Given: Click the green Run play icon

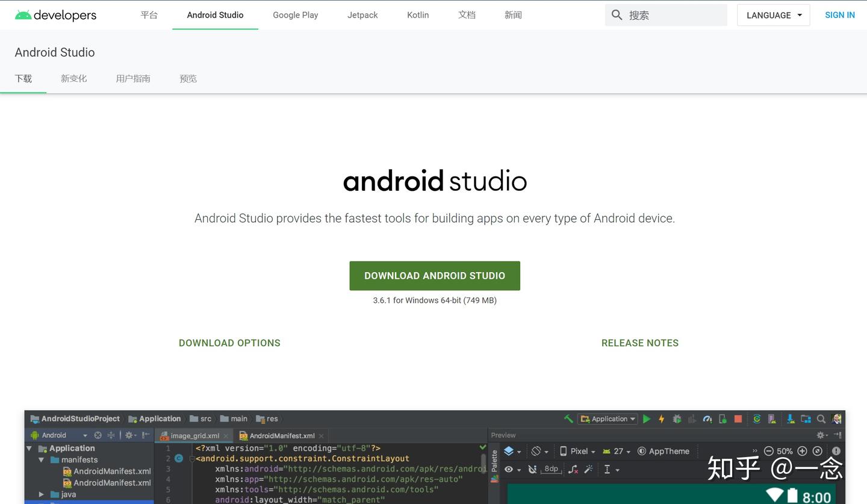Looking at the screenshot, I should (x=647, y=419).
